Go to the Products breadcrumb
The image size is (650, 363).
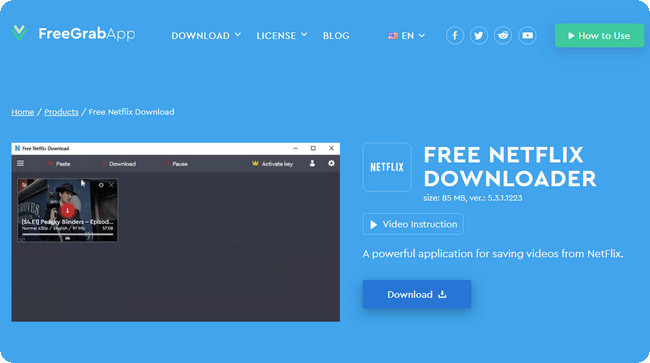click(61, 112)
